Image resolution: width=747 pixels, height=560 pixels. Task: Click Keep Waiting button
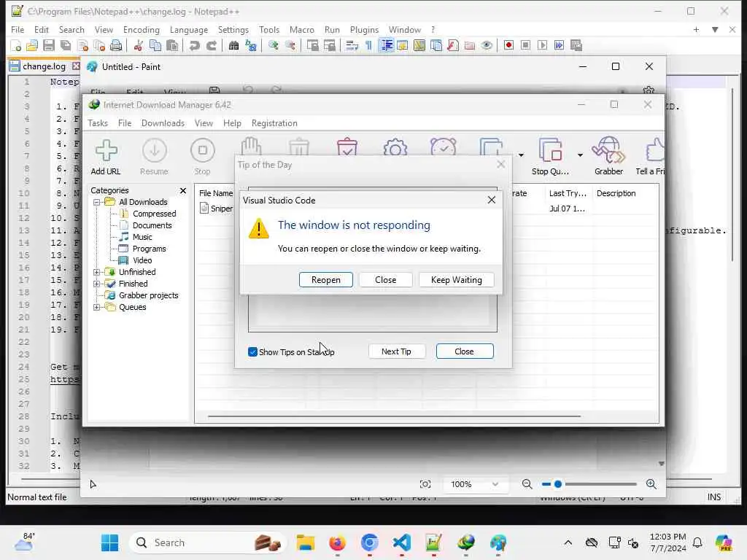(457, 280)
